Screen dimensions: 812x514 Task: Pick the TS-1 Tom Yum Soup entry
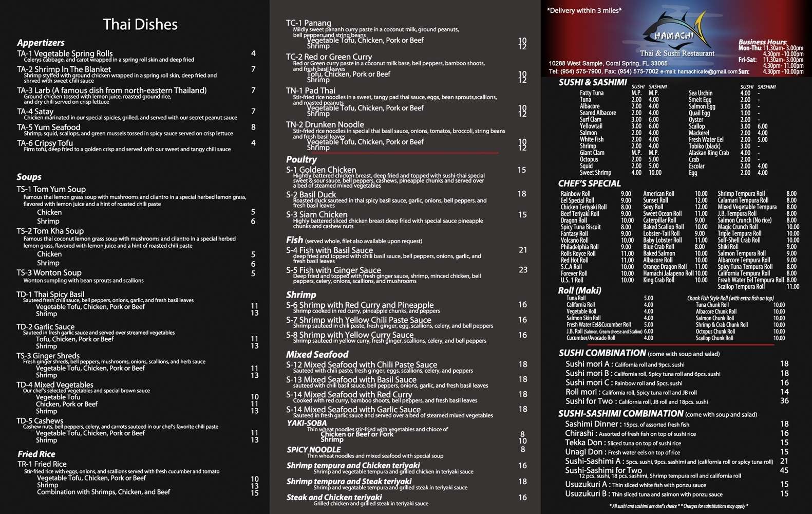pos(51,189)
